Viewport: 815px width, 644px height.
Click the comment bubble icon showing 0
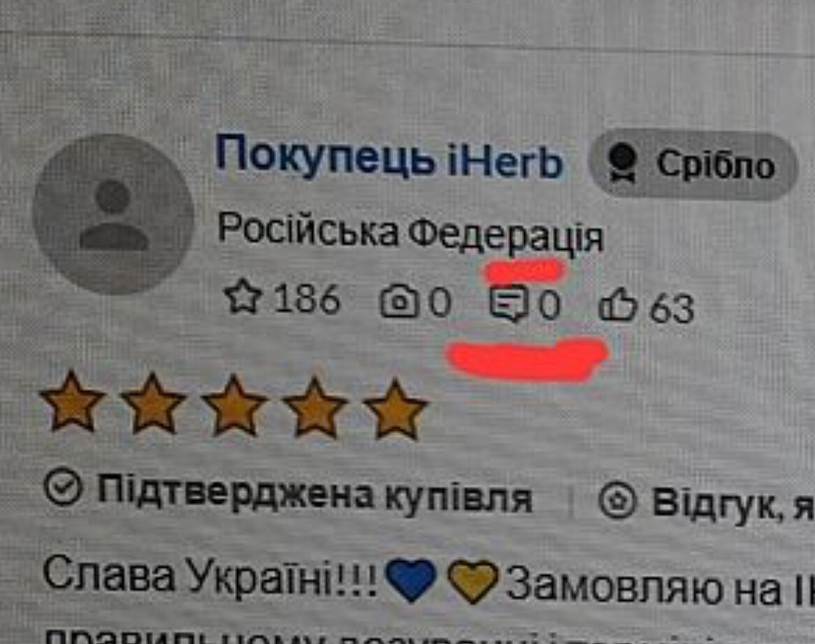(x=510, y=304)
